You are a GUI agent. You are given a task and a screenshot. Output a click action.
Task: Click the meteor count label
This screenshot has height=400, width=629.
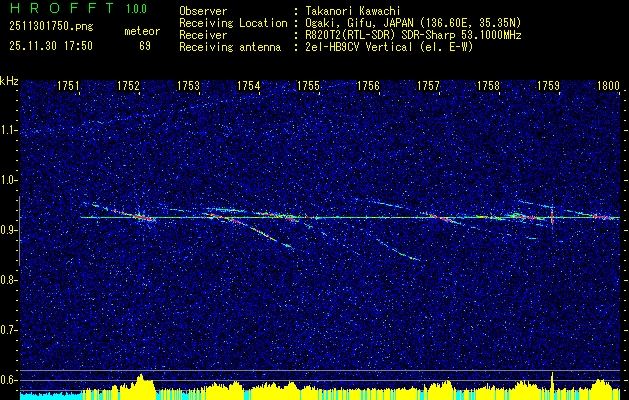point(142,31)
